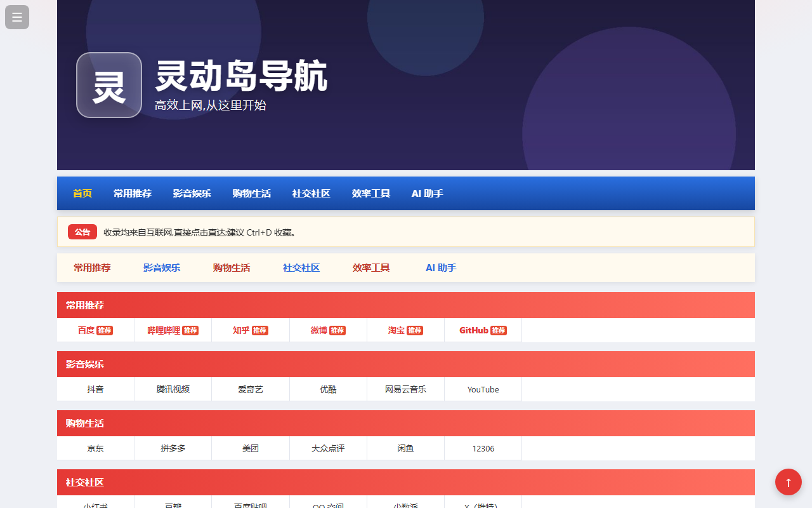The image size is (812, 508).
Task: Click the 灵 logo icon
Action: pos(109,85)
